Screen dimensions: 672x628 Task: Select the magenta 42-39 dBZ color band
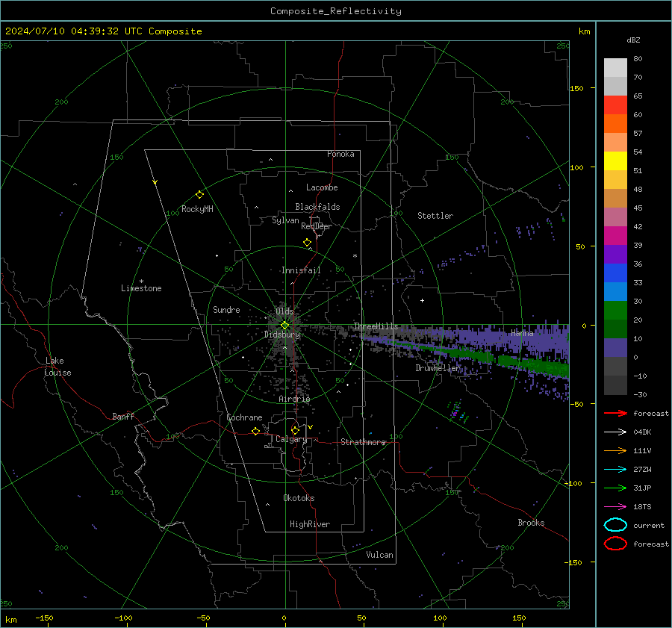click(615, 236)
